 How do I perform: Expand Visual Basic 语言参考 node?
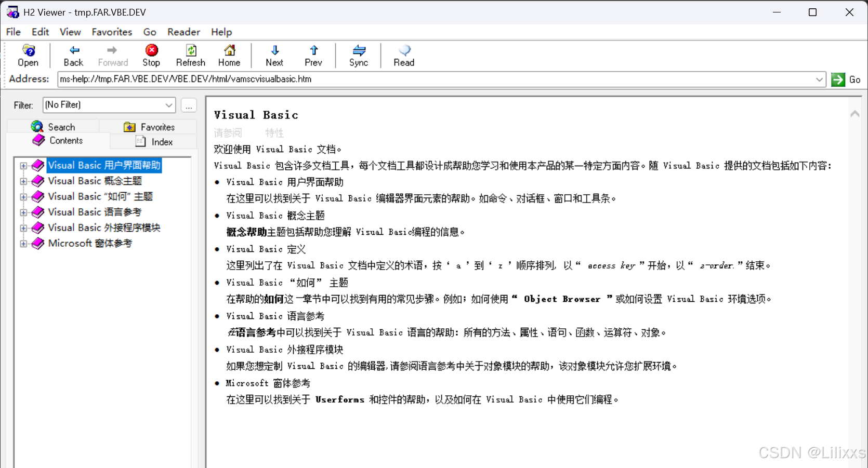coord(23,212)
